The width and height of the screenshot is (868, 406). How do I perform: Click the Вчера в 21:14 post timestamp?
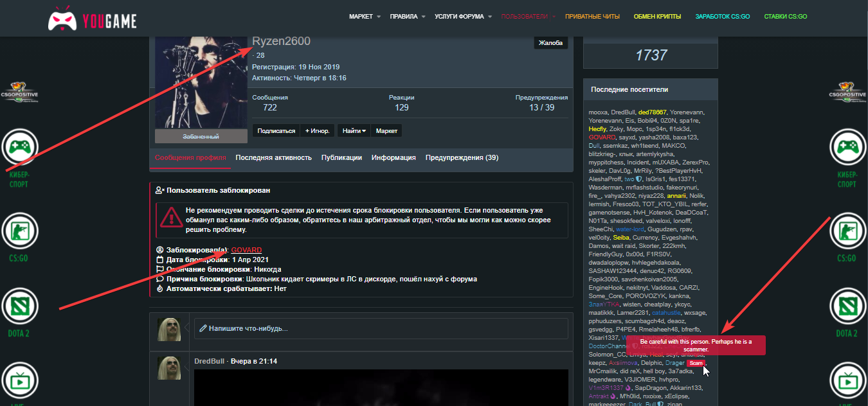tap(254, 361)
